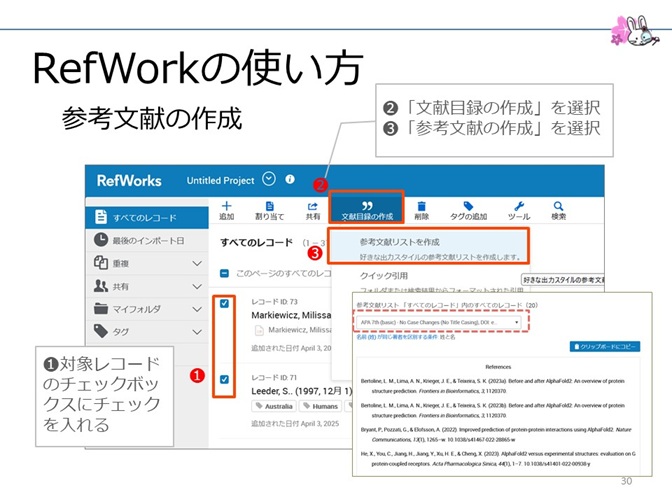Open the Untitled Project circle dropdown arrow
This screenshot has height=504, width=672.
tap(269, 179)
